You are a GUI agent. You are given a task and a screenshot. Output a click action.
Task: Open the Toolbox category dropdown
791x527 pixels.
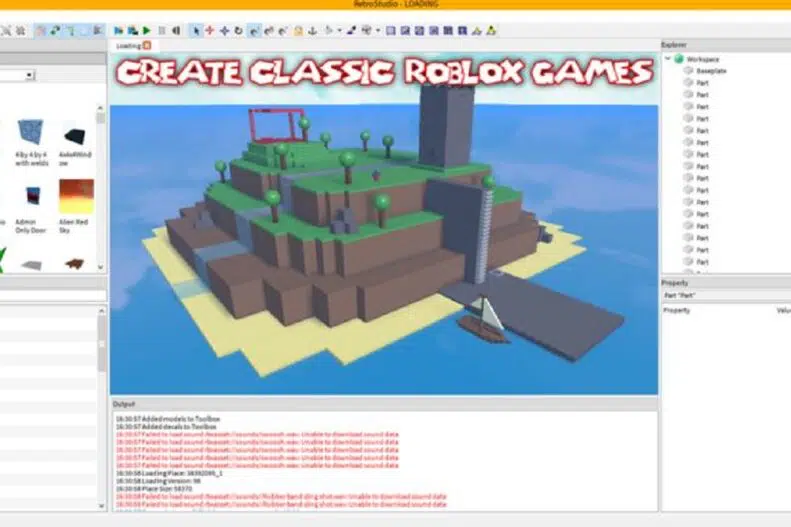(30, 75)
